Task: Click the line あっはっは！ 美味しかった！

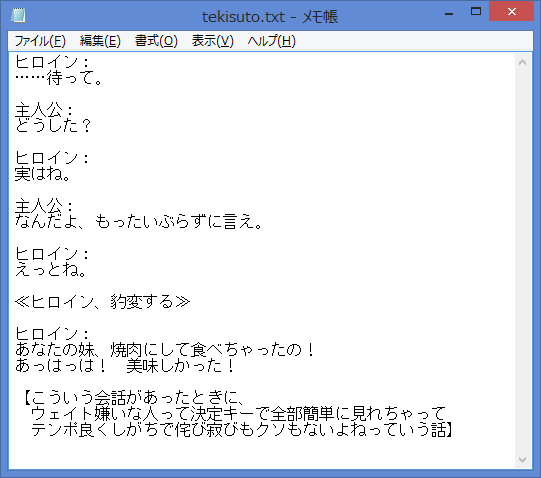Action: pyautogui.click(x=125, y=365)
